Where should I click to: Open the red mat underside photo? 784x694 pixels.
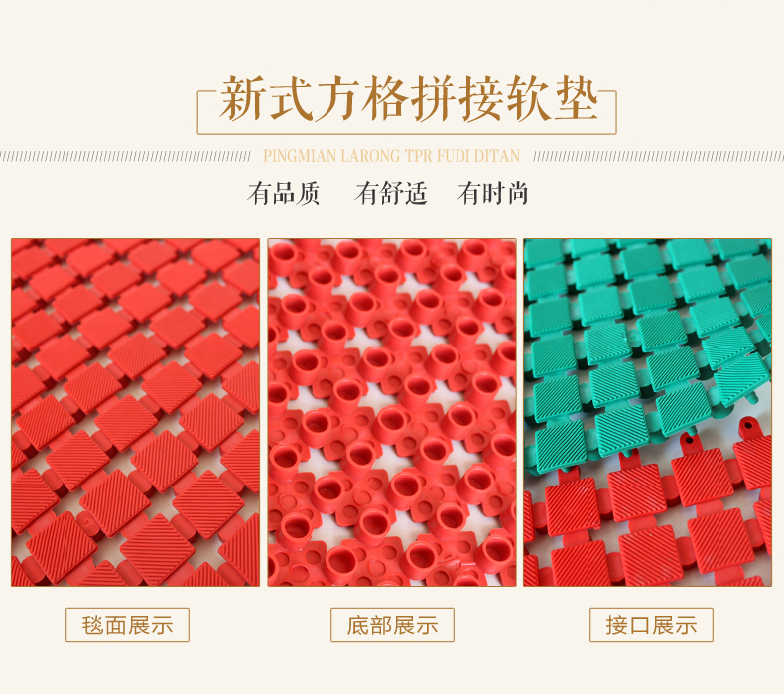pos(392,412)
